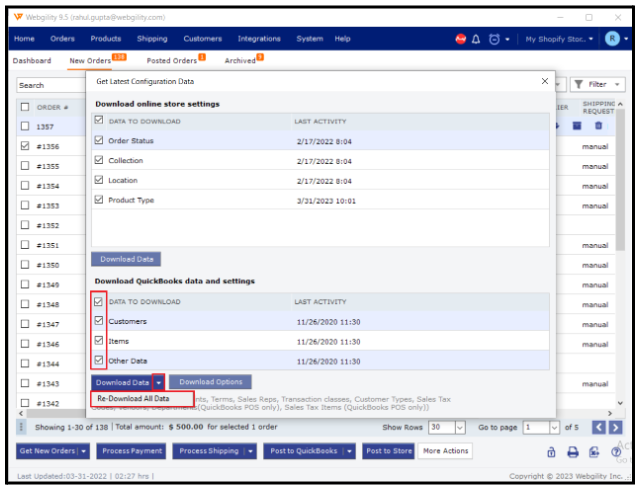Click the R user avatar
This screenshot has width=642, height=493.
612,39
